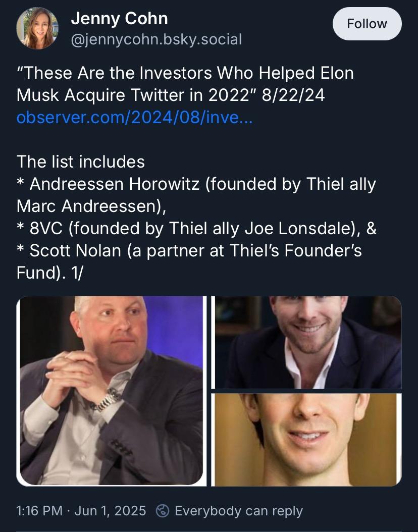Click "The list includes" text line
418x532 pixels.
81,162
